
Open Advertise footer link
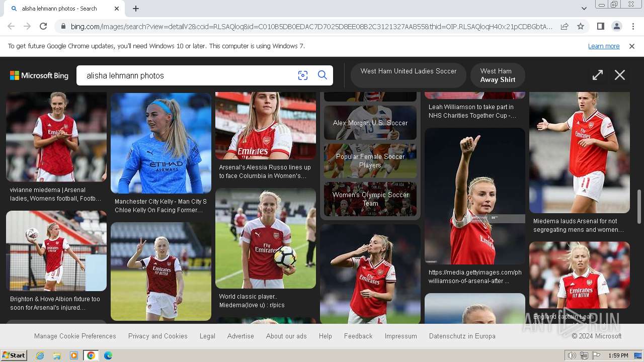click(x=240, y=336)
